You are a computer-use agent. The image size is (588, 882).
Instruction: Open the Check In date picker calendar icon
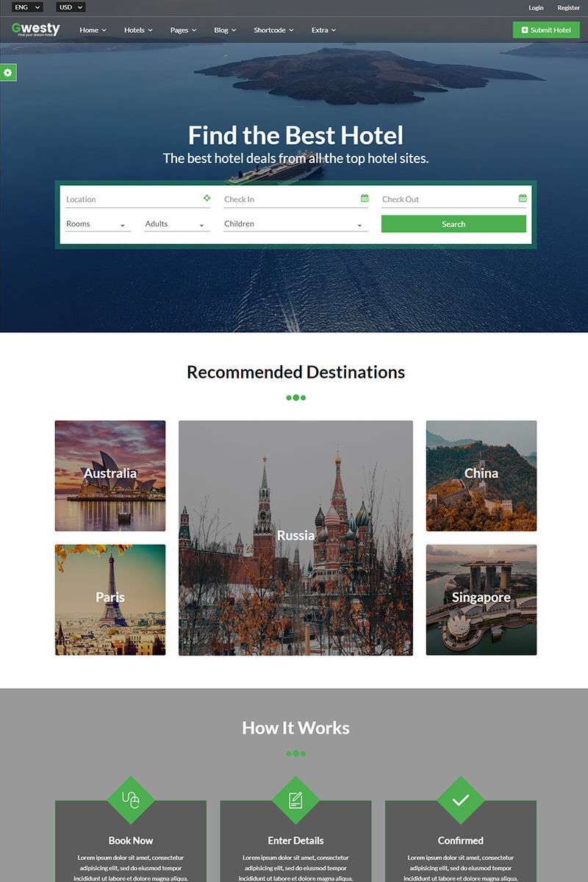pos(364,197)
